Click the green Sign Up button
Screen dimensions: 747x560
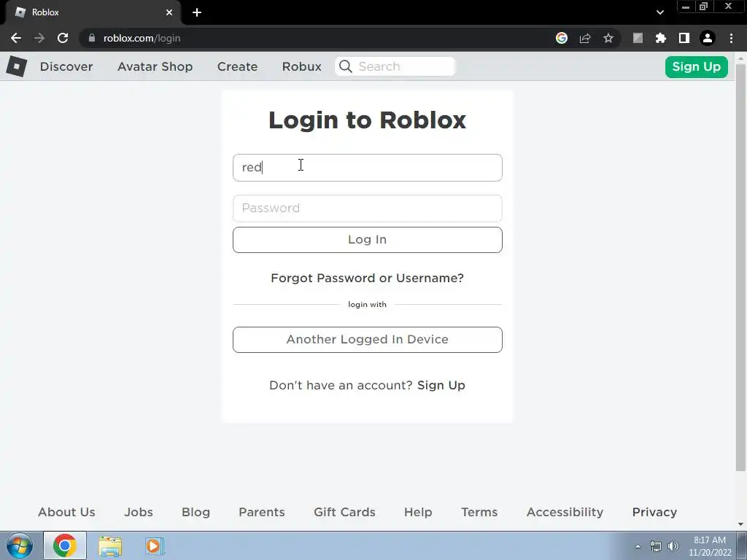coord(696,66)
